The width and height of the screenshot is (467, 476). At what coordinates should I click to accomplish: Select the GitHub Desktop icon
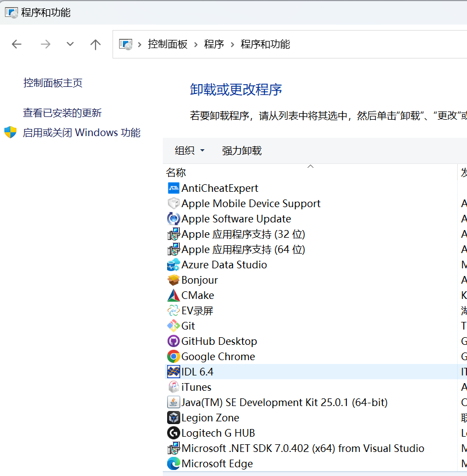[x=173, y=341]
